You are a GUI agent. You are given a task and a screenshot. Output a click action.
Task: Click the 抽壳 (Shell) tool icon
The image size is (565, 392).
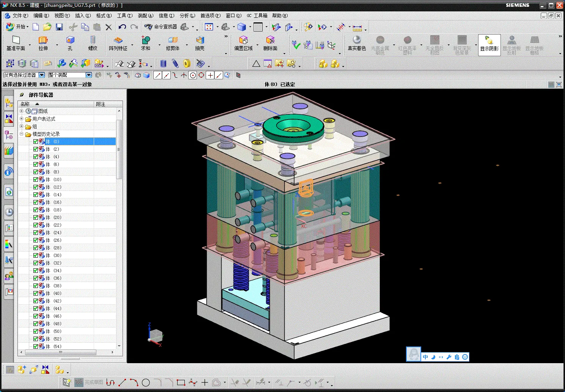tap(200, 40)
